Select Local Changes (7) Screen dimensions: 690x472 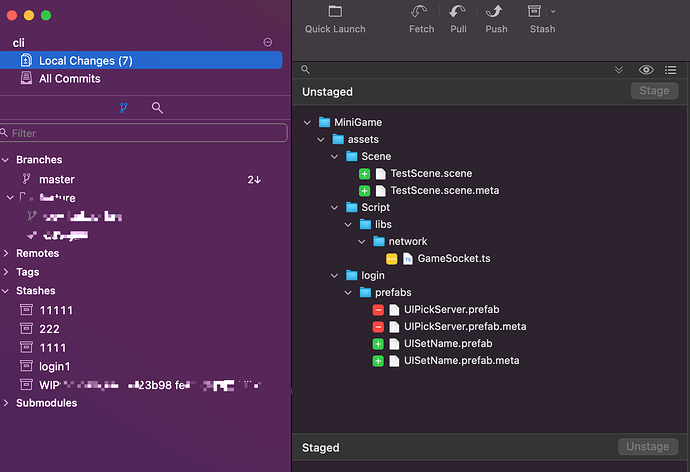(x=85, y=61)
